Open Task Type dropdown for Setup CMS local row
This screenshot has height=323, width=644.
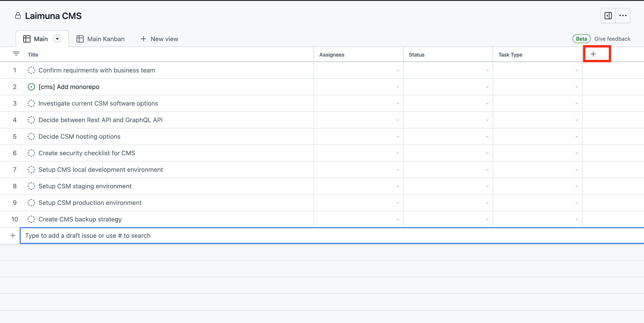577,170
